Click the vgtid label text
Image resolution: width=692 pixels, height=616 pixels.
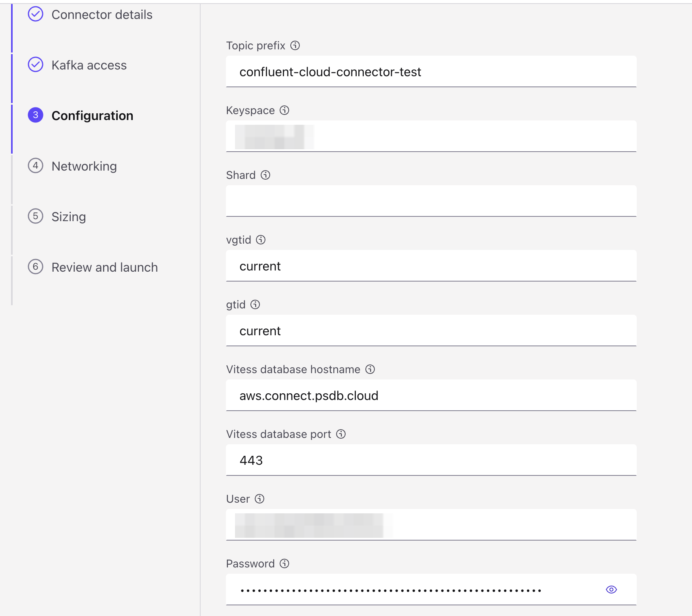239,240
